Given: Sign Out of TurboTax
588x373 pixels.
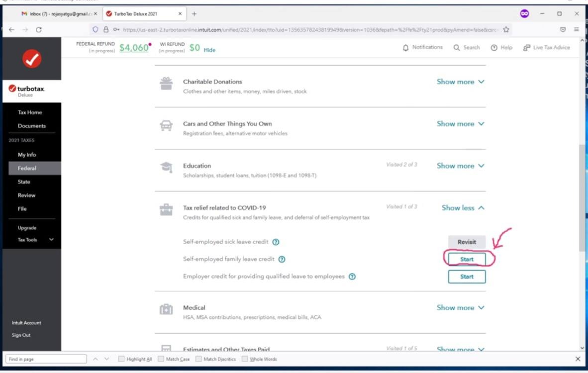Looking at the screenshot, I should tap(21, 335).
